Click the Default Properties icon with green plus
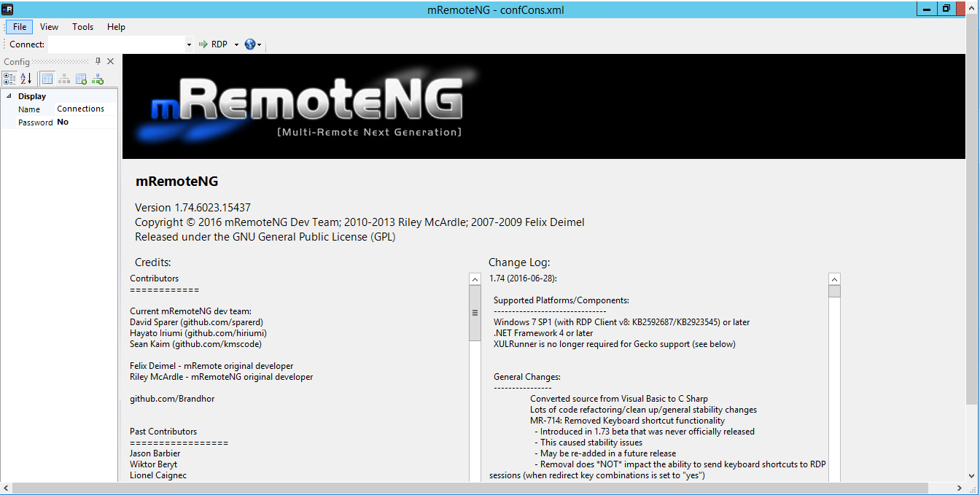Image resolution: width=980 pixels, height=495 pixels. tap(81, 79)
